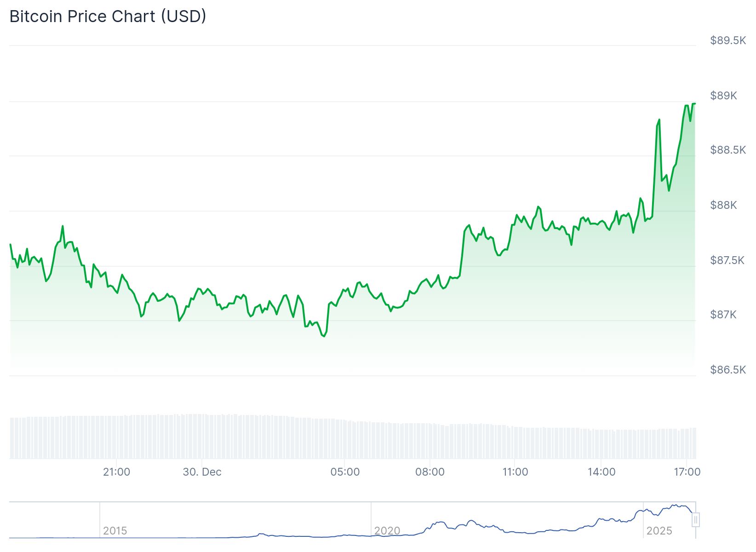The height and width of the screenshot is (552, 756).
Task: Click the $88K price axis label
Action: pos(723,205)
